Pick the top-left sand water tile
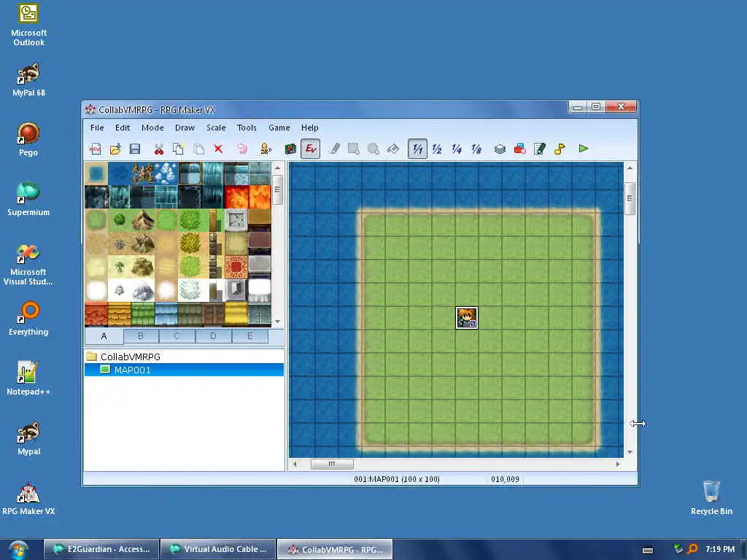 (x=96, y=174)
